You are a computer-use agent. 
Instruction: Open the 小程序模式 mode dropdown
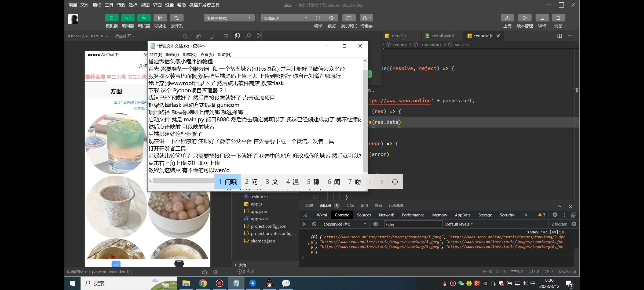228,18
